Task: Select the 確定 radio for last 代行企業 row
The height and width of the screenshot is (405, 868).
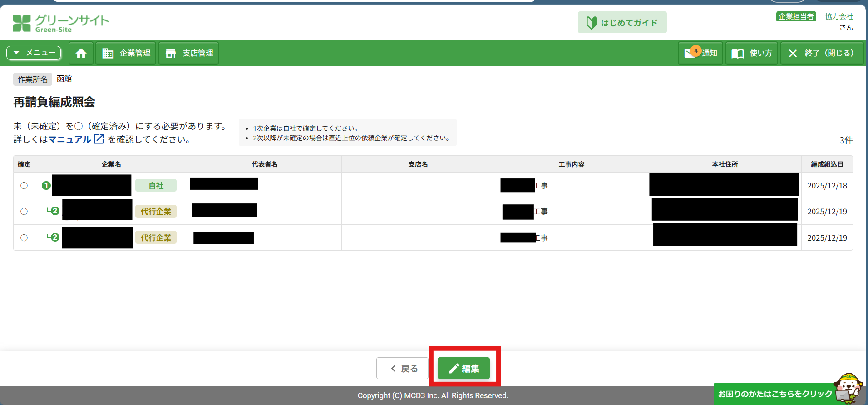Action: 24,238
